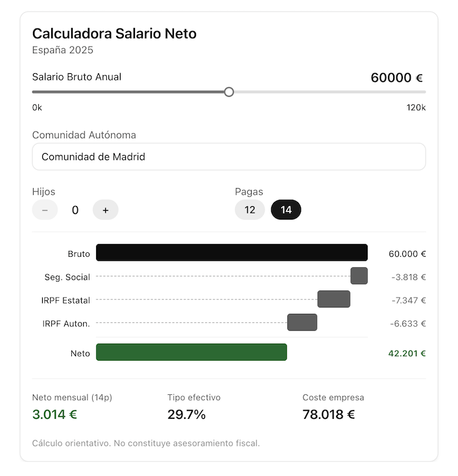The width and height of the screenshot is (458, 476).
Task: Click the Tipo efectivo 29.7% figure
Action: (187, 414)
